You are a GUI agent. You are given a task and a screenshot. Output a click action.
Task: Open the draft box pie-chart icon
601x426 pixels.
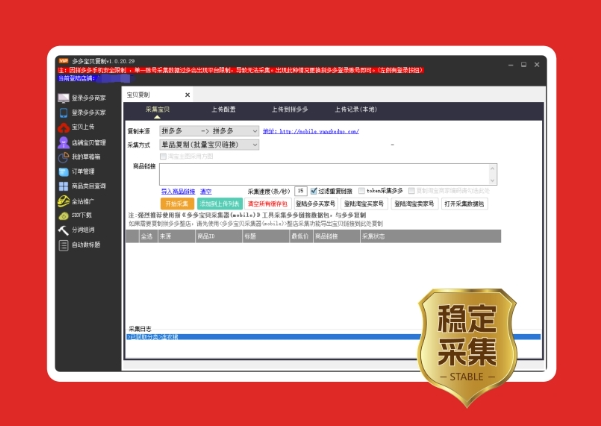pos(63,157)
